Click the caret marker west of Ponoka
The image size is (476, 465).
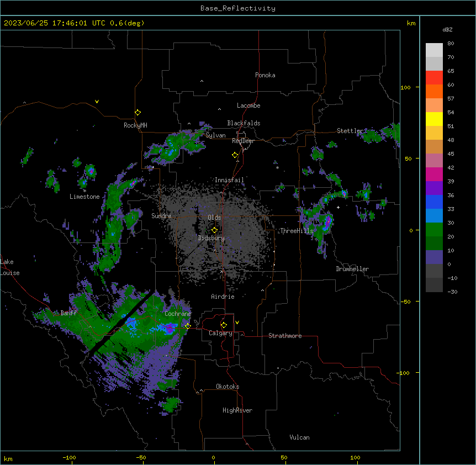click(202, 81)
